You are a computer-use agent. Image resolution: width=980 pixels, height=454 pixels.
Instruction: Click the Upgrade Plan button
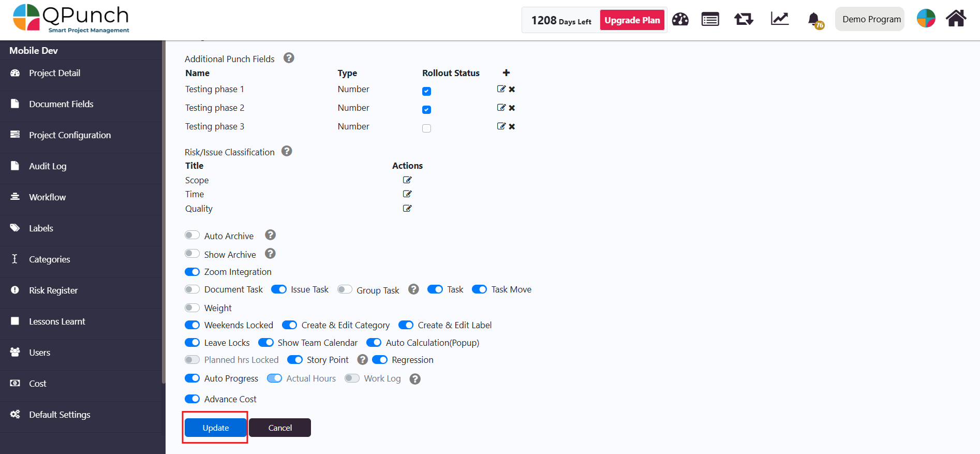pyautogui.click(x=632, y=20)
